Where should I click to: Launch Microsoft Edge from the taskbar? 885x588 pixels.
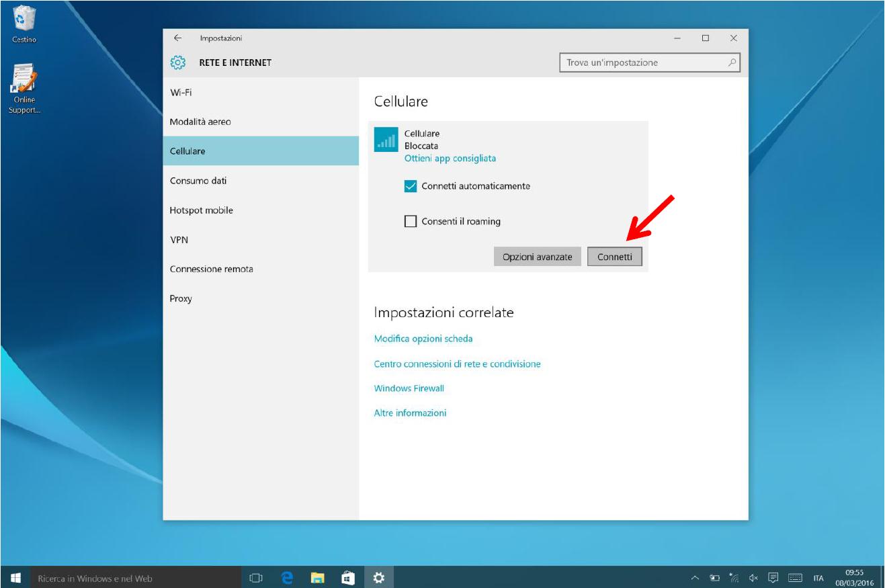click(x=288, y=577)
